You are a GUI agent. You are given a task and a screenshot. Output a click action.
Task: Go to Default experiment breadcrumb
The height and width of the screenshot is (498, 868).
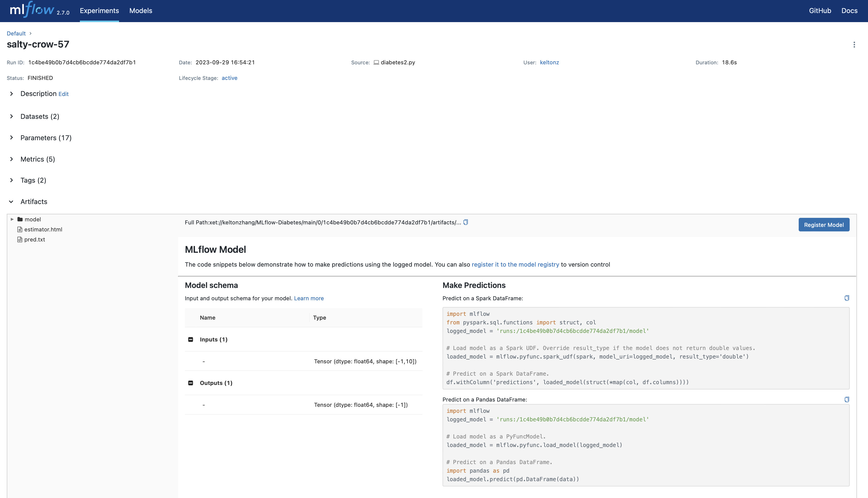(x=16, y=33)
